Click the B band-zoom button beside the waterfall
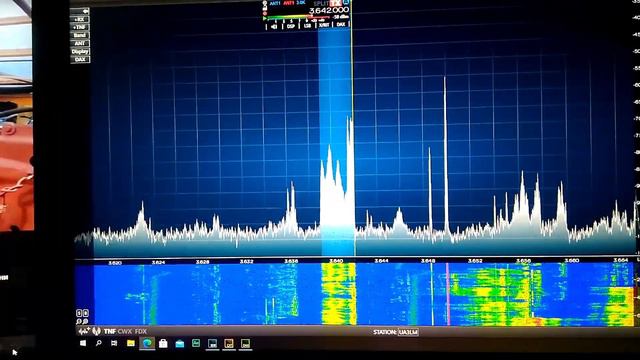 point(86,313)
